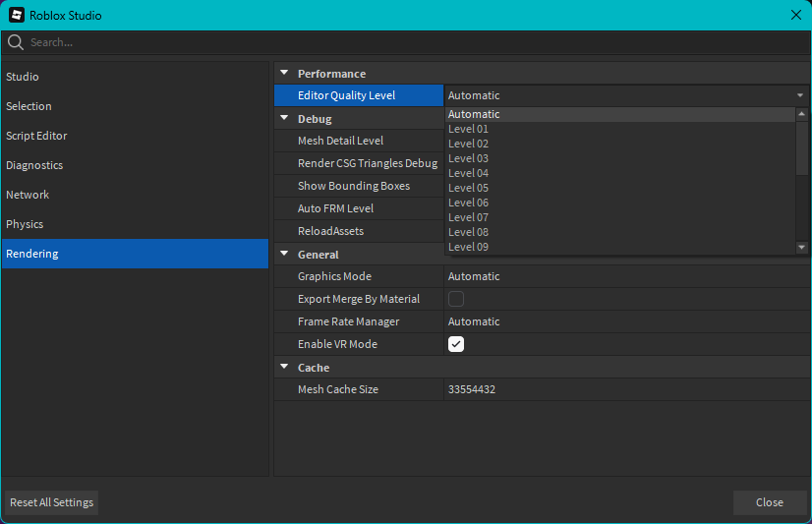Viewport: 812px width, 524px height.
Task: Click the dropdown list scrollbar thumb
Action: click(x=801, y=148)
